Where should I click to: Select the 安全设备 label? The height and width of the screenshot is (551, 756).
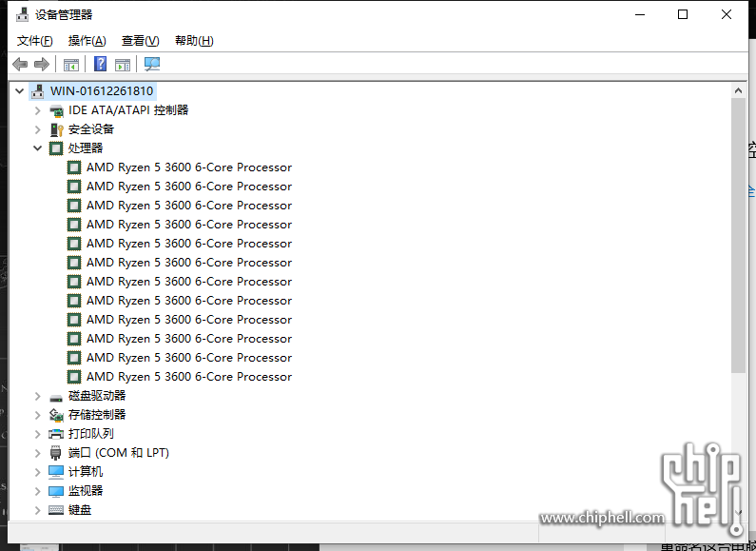click(x=91, y=129)
